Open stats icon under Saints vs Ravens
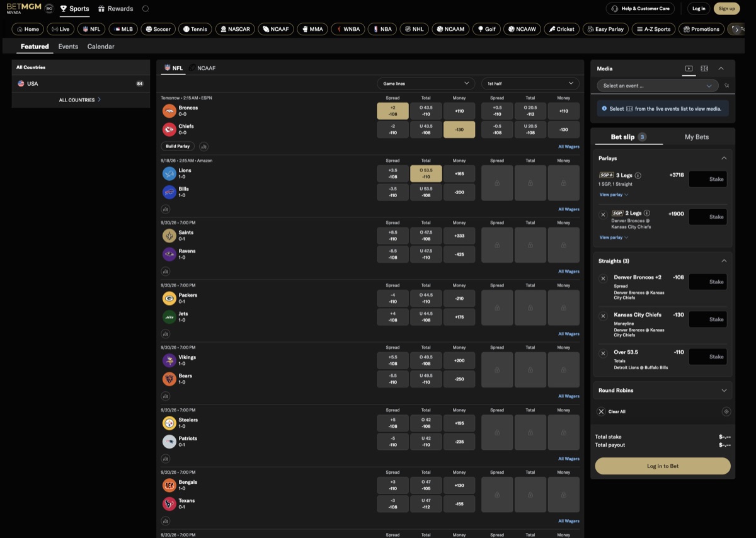Image resolution: width=756 pixels, height=538 pixels. [166, 272]
